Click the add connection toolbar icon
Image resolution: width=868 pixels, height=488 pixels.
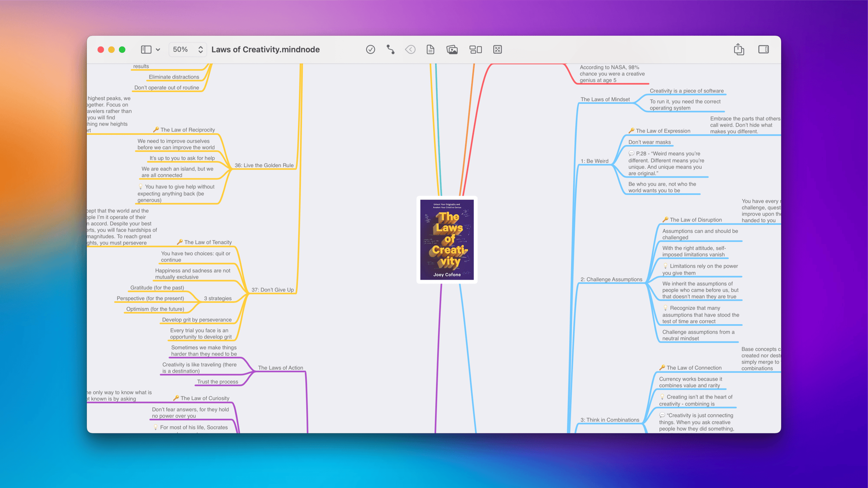click(391, 50)
